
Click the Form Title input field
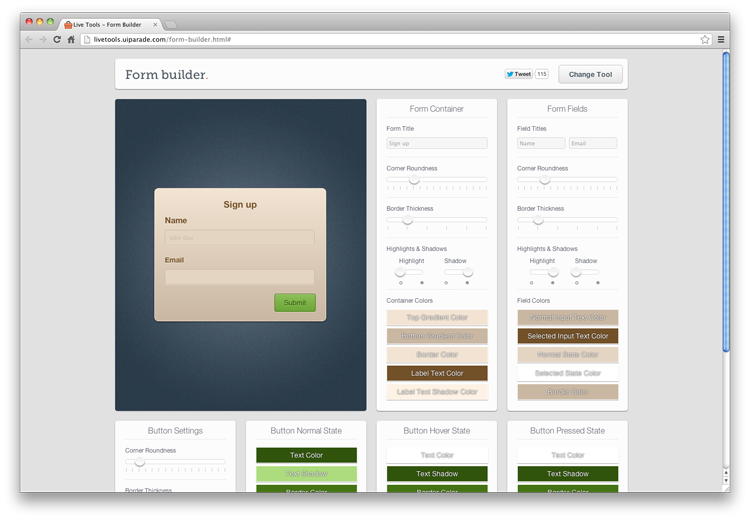(x=437, y=143)
